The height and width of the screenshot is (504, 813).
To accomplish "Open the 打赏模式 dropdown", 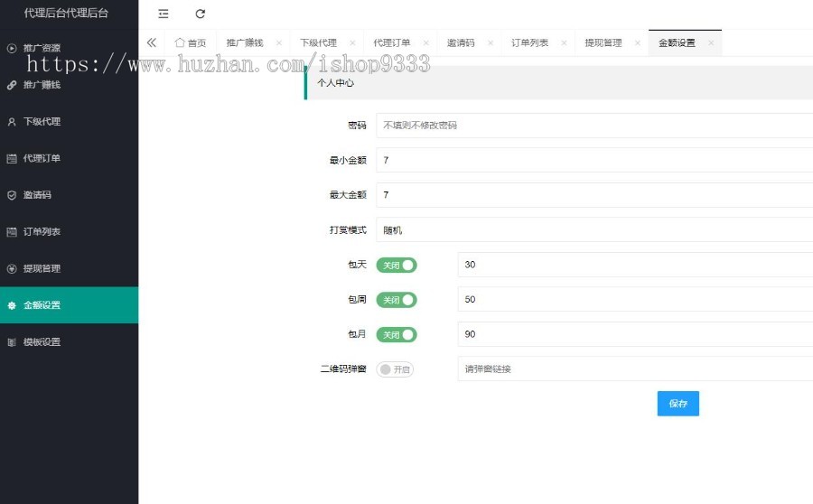I will pos(594,229).
